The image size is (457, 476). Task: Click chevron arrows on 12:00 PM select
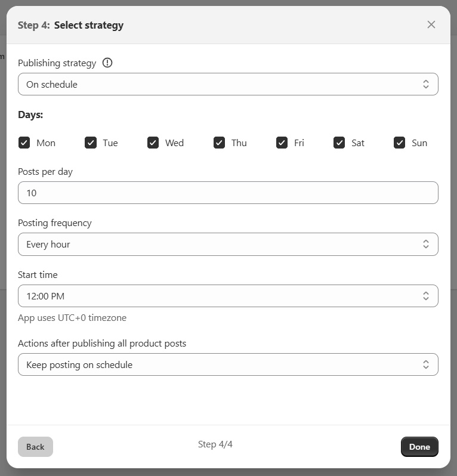pos(426,296)
